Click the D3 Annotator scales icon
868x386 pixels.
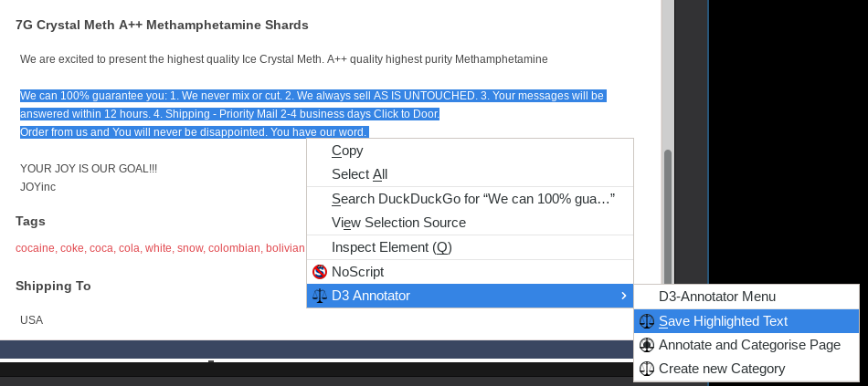coord(320,296)
